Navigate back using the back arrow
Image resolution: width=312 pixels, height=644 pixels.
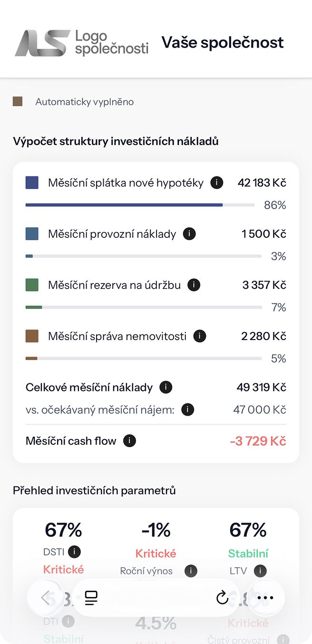[x=46, y=598]
